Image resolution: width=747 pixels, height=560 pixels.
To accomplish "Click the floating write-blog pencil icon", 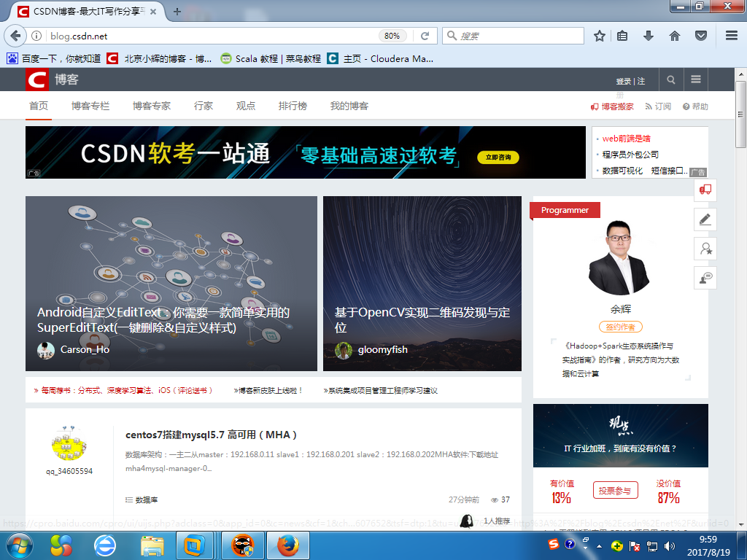I will click(x=705, y=219).
